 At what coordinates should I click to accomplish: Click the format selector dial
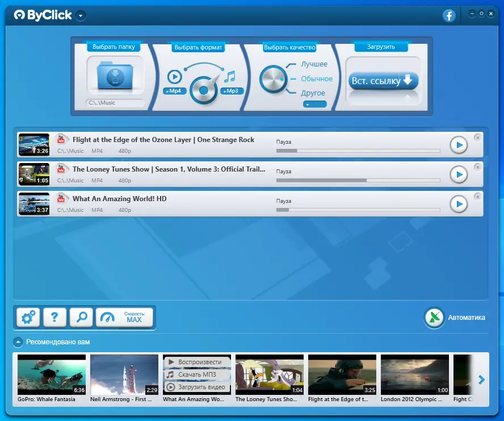pyautogui.click(x=203, y=90)
